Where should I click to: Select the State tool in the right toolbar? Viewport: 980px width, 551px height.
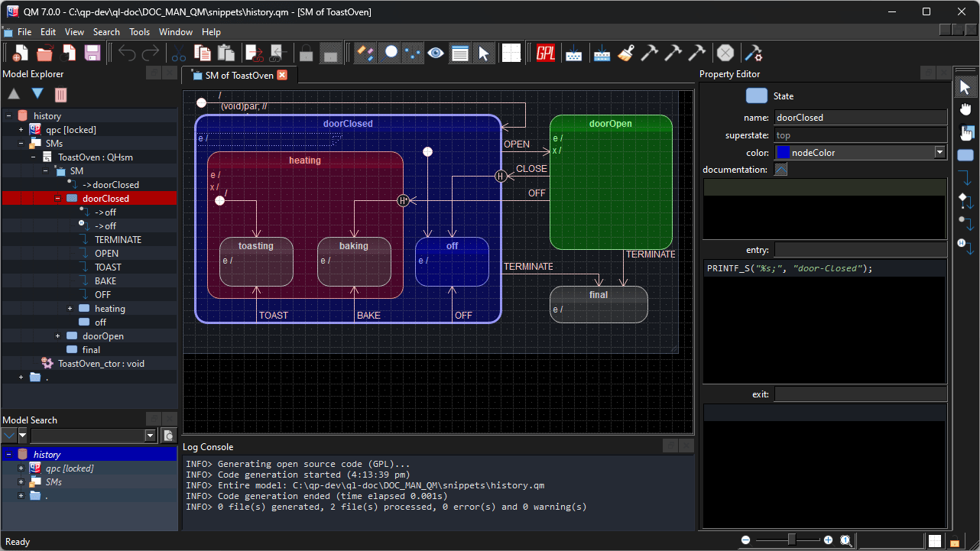[x=965, y=155]
